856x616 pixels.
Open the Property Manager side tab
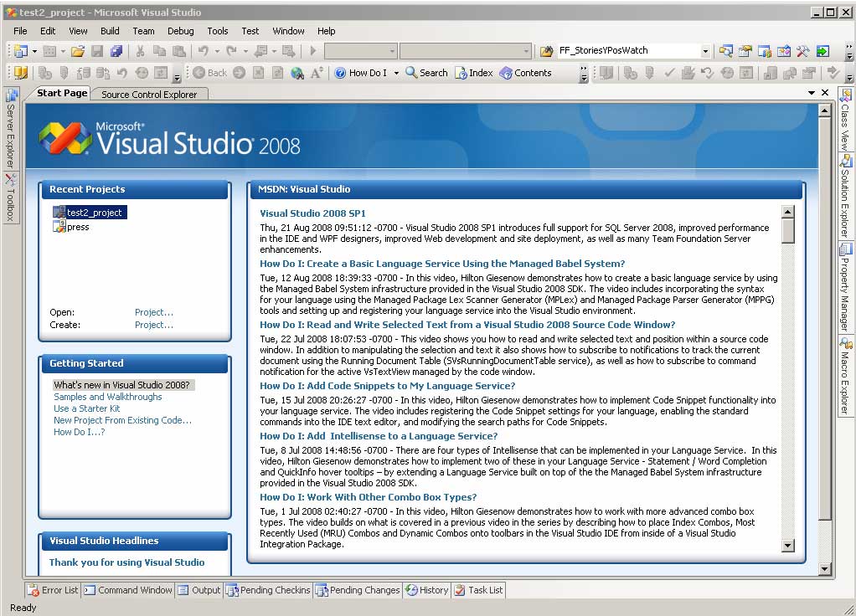[x=845, y=288]
